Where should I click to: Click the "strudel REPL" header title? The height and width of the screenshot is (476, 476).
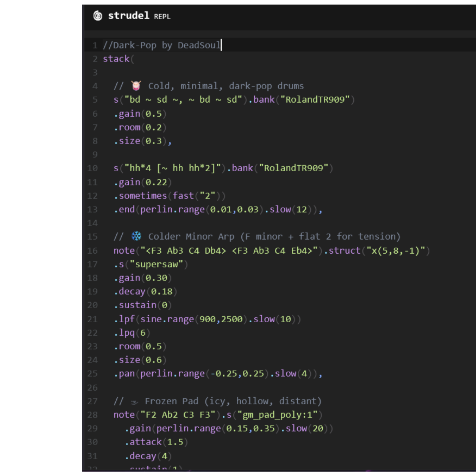click(139, 16)
